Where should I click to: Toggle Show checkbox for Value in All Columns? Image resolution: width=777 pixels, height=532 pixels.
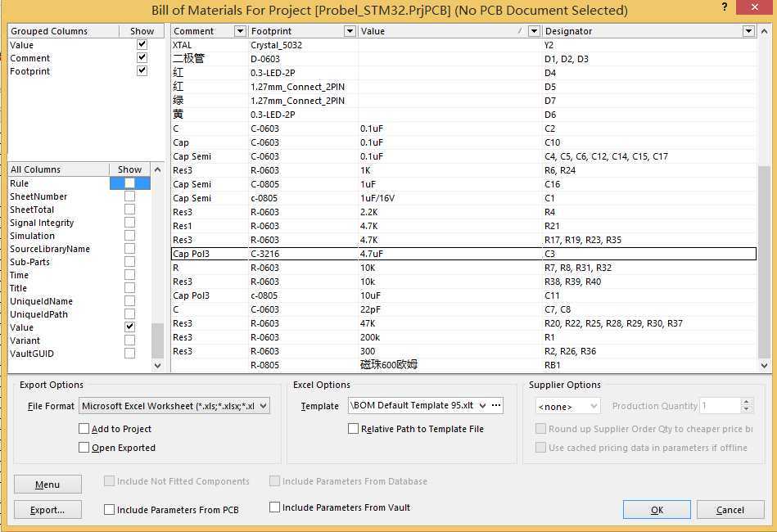pyautogui.click(x=129, y=327)
